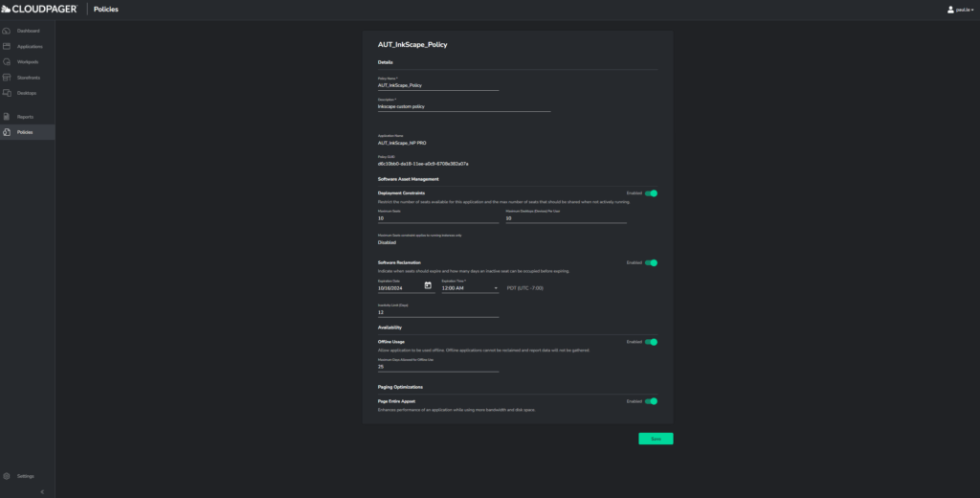This screenshot has width=980, height=498.
Task: Open the Storefronts sidebar icon
Action: pyautogui.click(x=7, y=78)
